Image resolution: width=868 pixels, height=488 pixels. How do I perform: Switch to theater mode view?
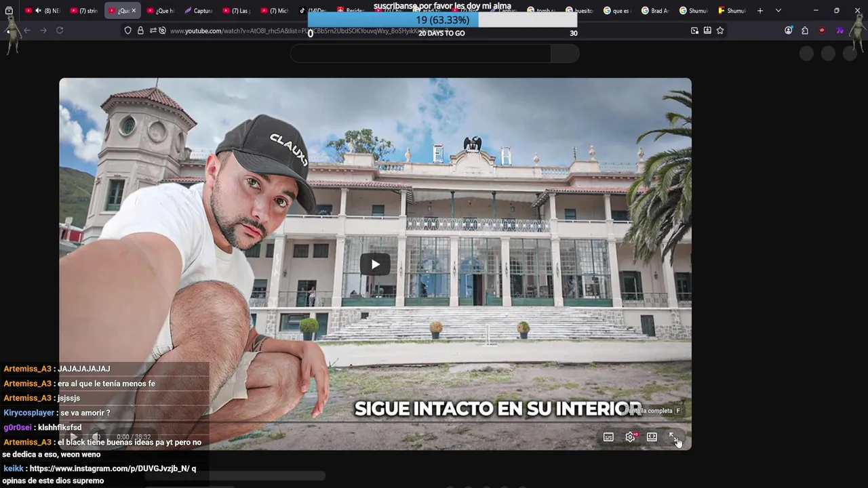652,437
